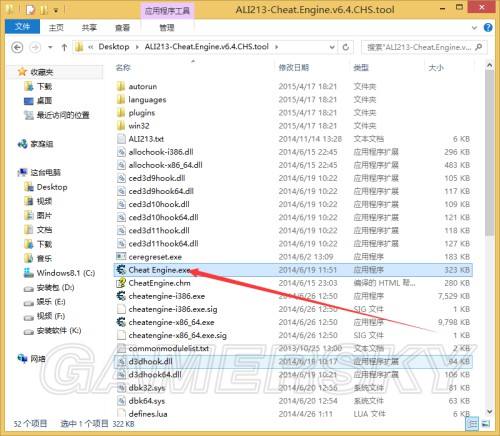500x436 pixels.
Task: Select ced3d9hook.dll file icon
Action: tap(121, 178)
